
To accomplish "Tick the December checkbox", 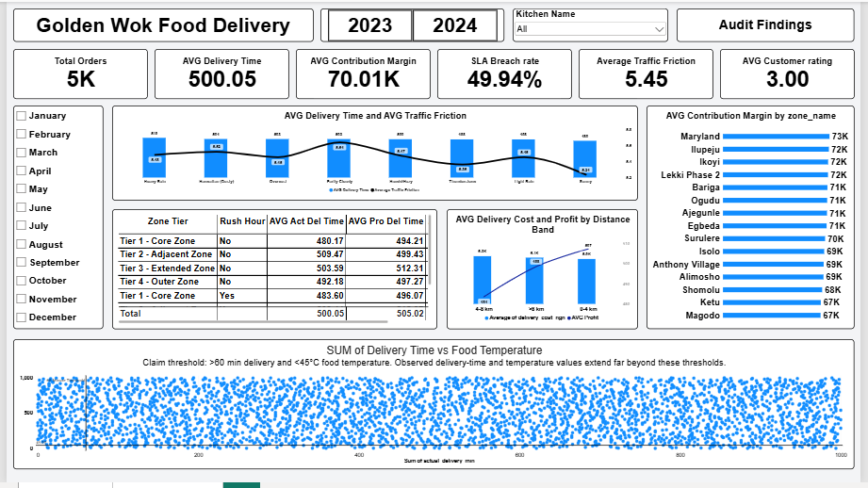I will click(x=21, y=317).
